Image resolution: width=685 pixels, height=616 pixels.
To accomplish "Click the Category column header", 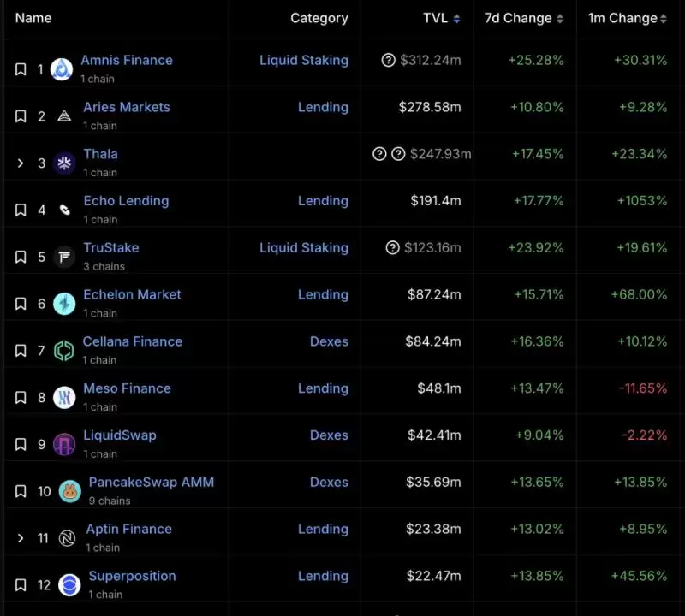I will point(319,18).
